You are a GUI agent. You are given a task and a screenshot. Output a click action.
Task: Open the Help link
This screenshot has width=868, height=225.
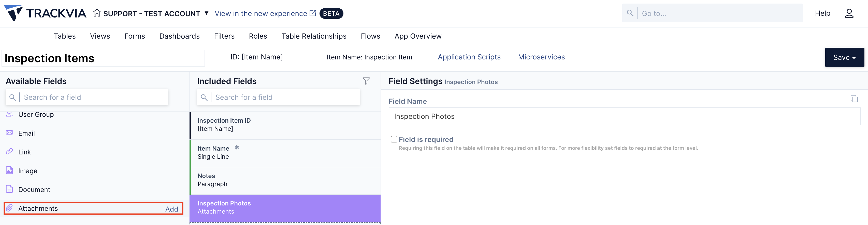(822, 13)
